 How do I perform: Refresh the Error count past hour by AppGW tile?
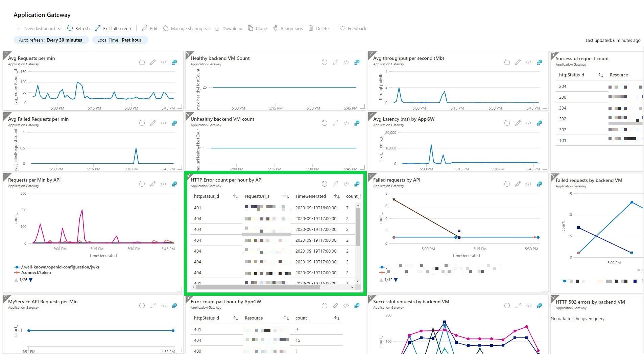point(325,305)
